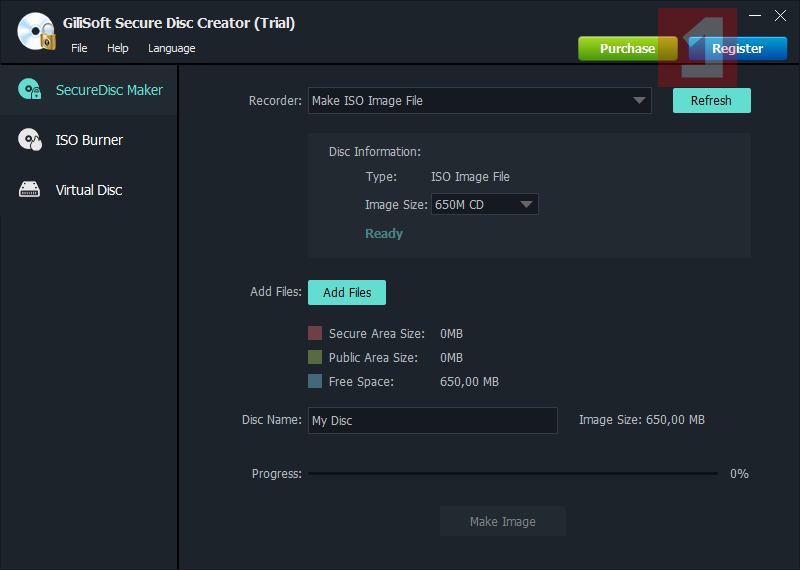Click the Free Space blue swatch
This screenshot has height=570, width=800.
click(x=315, y=381)
